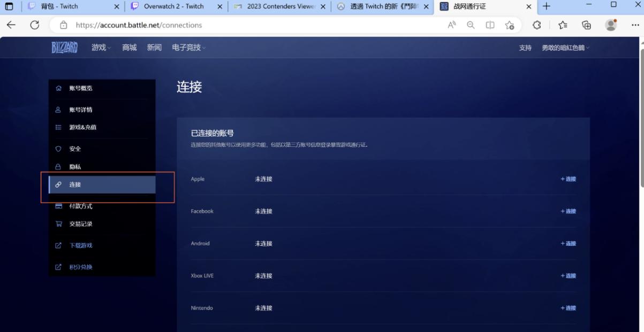Select the shield icon for 安全 settings
The image size is (644, 332).
point(58,149)
